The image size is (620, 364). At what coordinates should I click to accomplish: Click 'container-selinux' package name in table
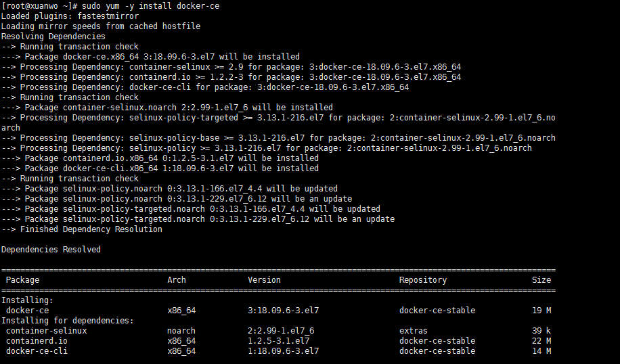click(46, 330)
